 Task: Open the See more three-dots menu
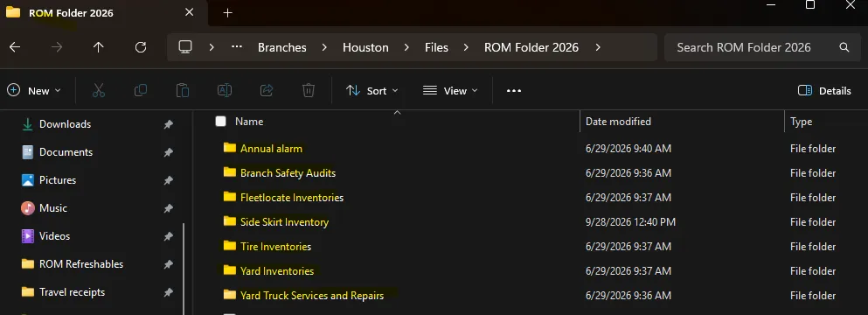(514, 90)
